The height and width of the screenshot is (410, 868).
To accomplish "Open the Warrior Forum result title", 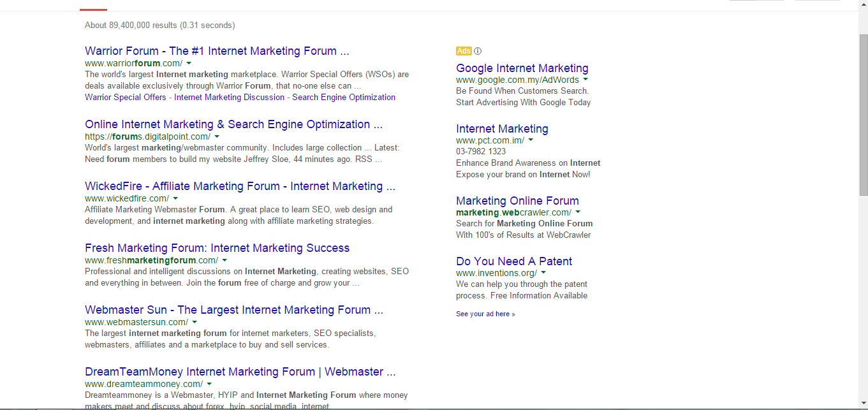I will 217,51.
